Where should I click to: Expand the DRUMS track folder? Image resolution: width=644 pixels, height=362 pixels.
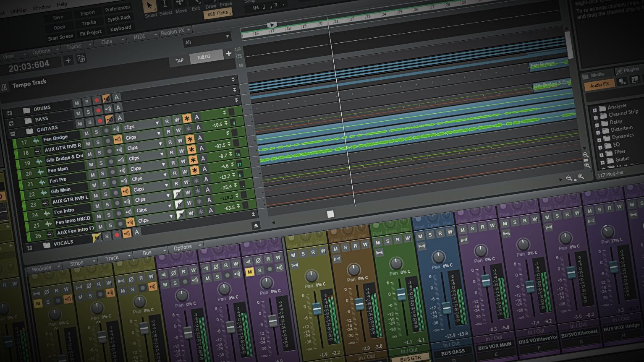coord(9,113)
